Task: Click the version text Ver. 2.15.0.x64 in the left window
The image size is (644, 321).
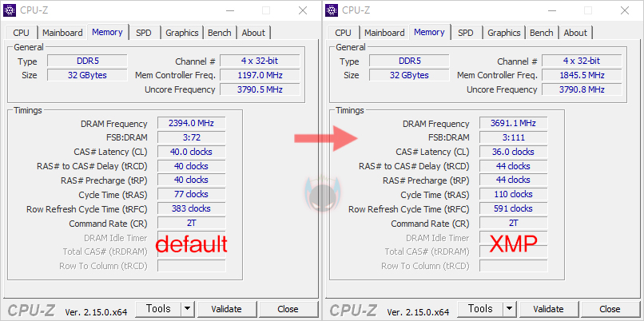Action: (x=96, y=312)
